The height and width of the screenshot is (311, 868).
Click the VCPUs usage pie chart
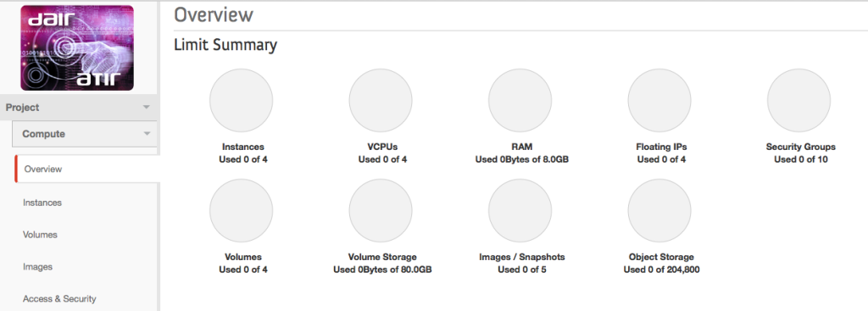[381, 100]
